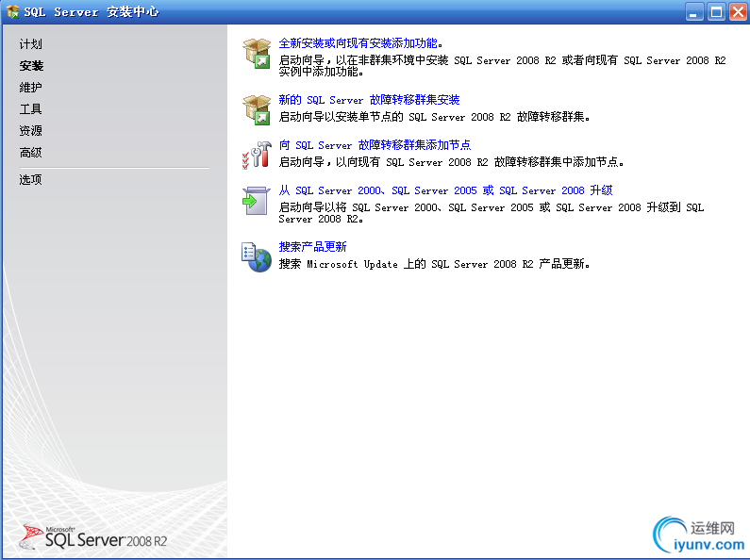
Task: Click text 搜索 Microsoft Update 上的 SQL Server
Action: (434, 264)
